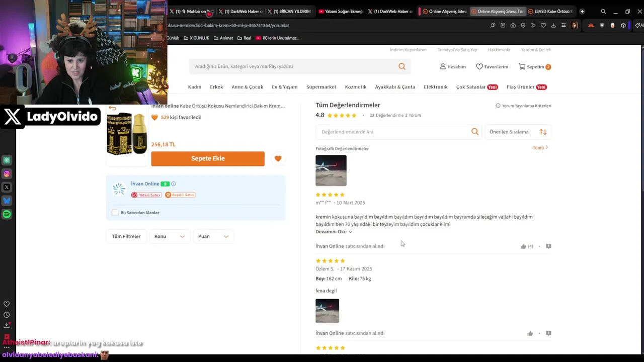644x362 pixels.
Task: Open the Kadın category menu
Action: coord(195,87)
